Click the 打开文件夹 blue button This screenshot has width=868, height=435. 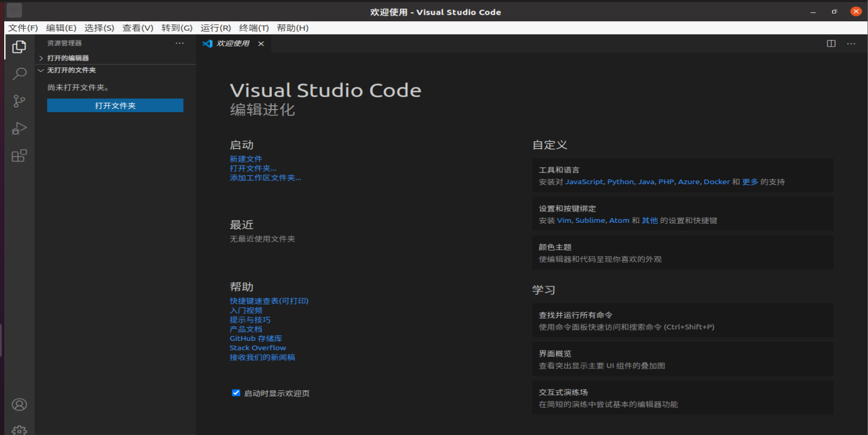click(115, 105)
